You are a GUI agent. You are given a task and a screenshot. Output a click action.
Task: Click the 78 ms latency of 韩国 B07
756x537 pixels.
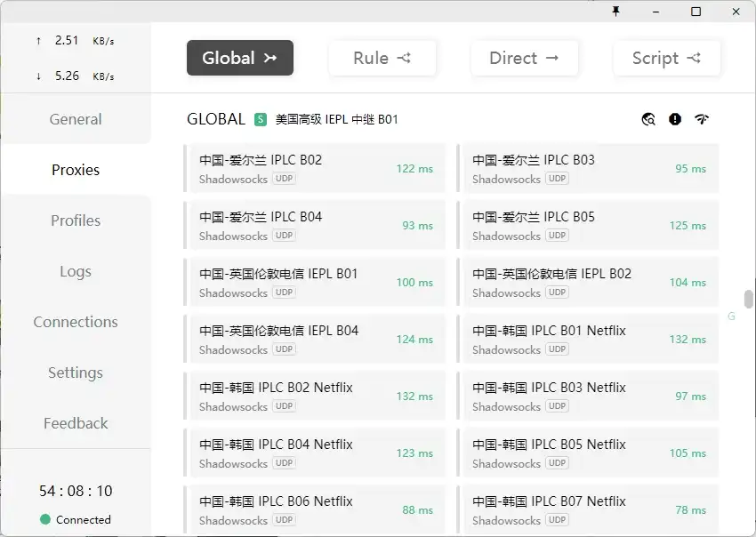coord(690,510)
